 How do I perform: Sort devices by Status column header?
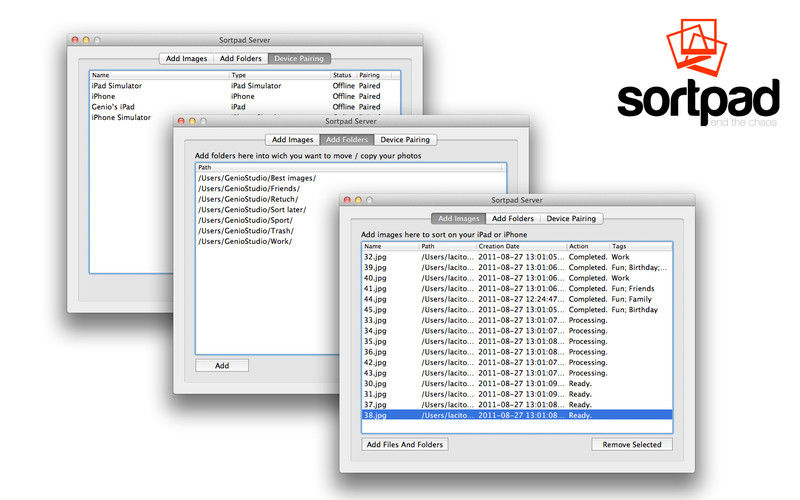click(x=344, y=75)
